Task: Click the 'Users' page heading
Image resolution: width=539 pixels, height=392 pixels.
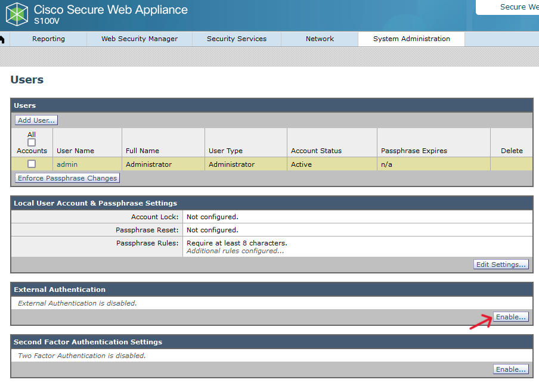Action: pyautogui.click(x=27, y=80)
